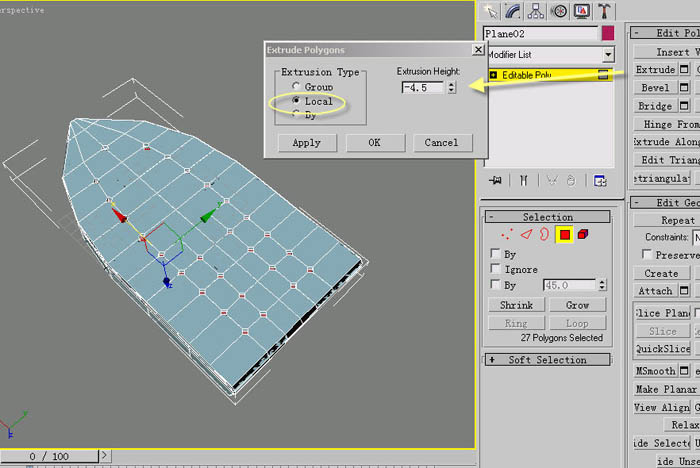Open Attach list settings icon
This screenshot has height=468, width=700.
[683, 291]
